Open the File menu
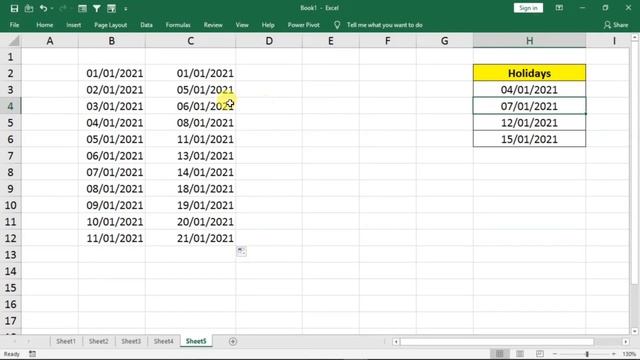This screenshot has width=640, height=360. click(x=14, y=25)
